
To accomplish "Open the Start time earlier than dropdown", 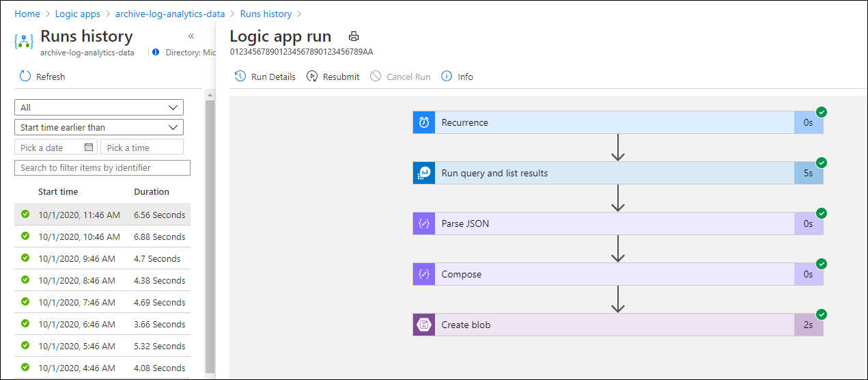I will tap(99, 128).
